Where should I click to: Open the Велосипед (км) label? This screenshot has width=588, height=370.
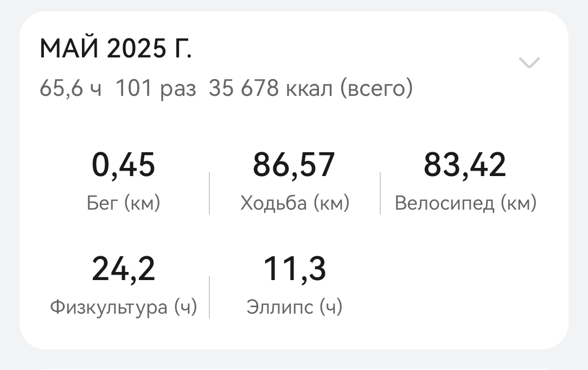click(x=466, y=203)
